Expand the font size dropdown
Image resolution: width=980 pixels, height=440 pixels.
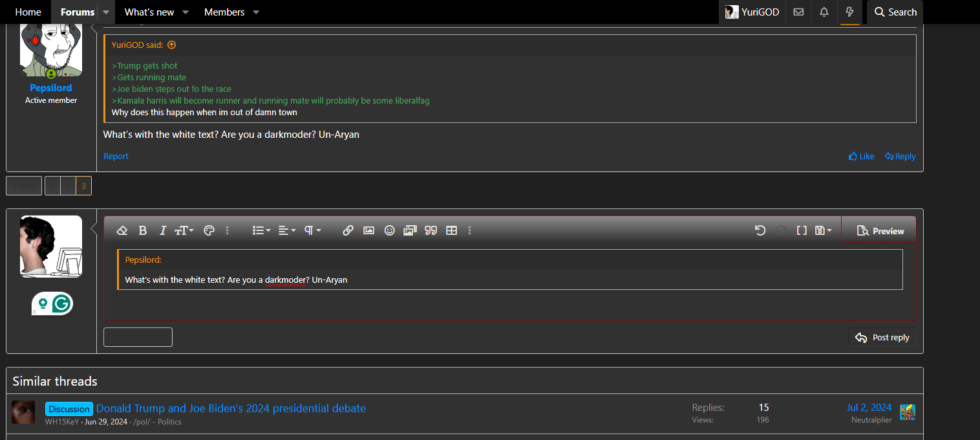click(x=184, y=230)
